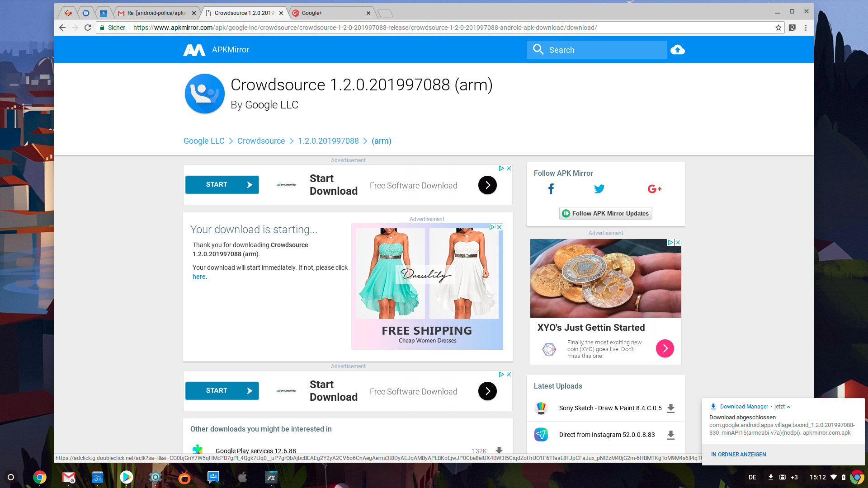
Task: Follow the Crowdsource breadcrumb link
Action: (x=261, y=141)
